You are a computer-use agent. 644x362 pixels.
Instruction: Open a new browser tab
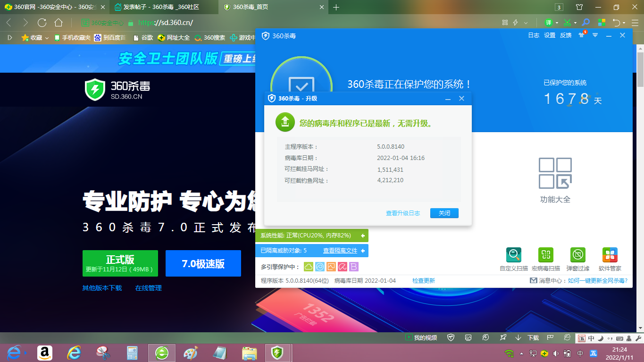pyautogui.click(x=336, y=7)
